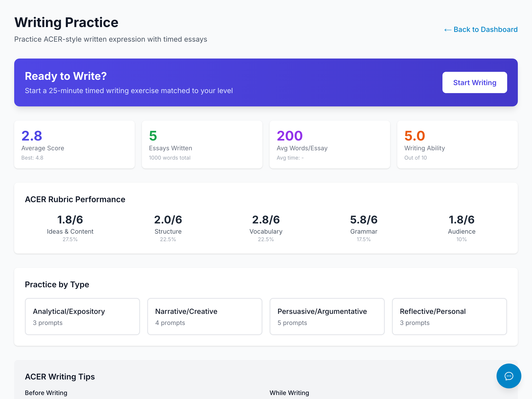Click the Audience rubric score

pyautogui.click(x=461, y=220)
